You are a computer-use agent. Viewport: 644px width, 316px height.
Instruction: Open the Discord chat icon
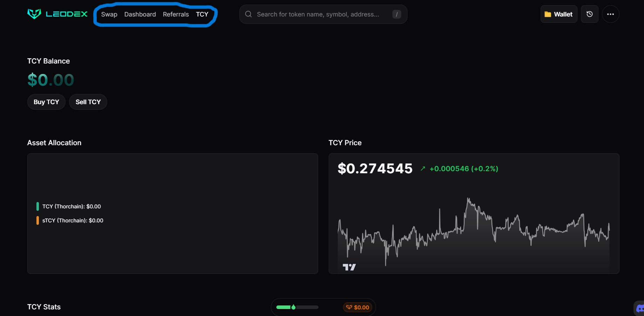640,308
